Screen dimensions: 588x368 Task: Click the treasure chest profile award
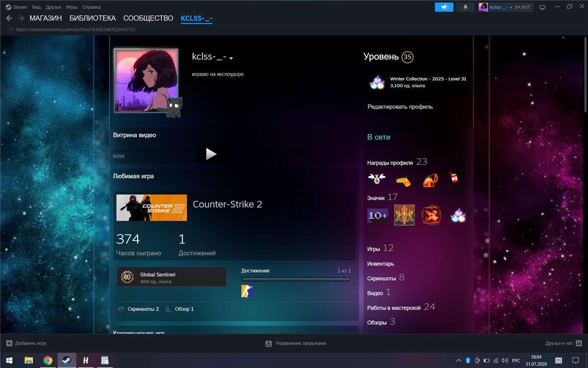click(x=430, y=180)
